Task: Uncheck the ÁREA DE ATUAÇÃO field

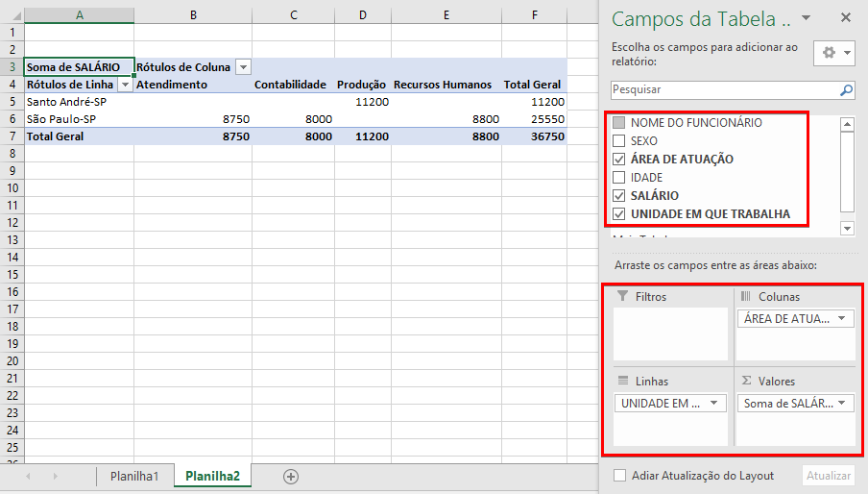Action: pos(619,160)
